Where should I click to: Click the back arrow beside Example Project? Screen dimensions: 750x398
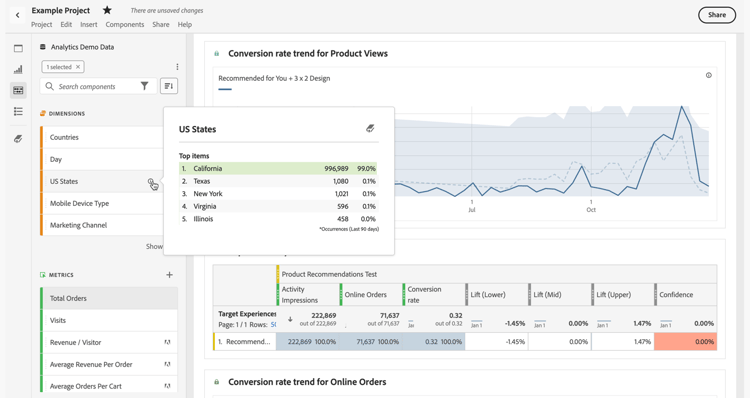click(18, 15)
